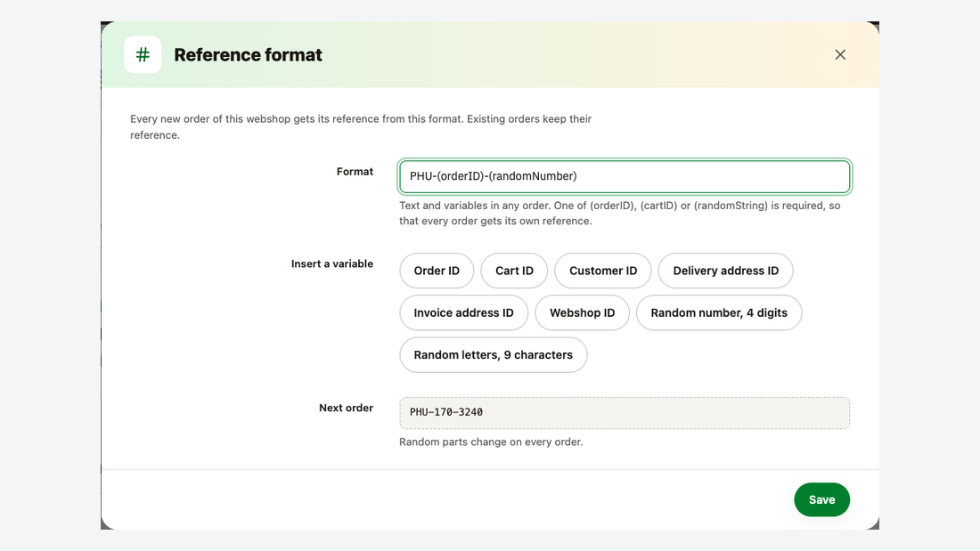Click the green hash icon in header
980x551 pixels.
(143, 55)
